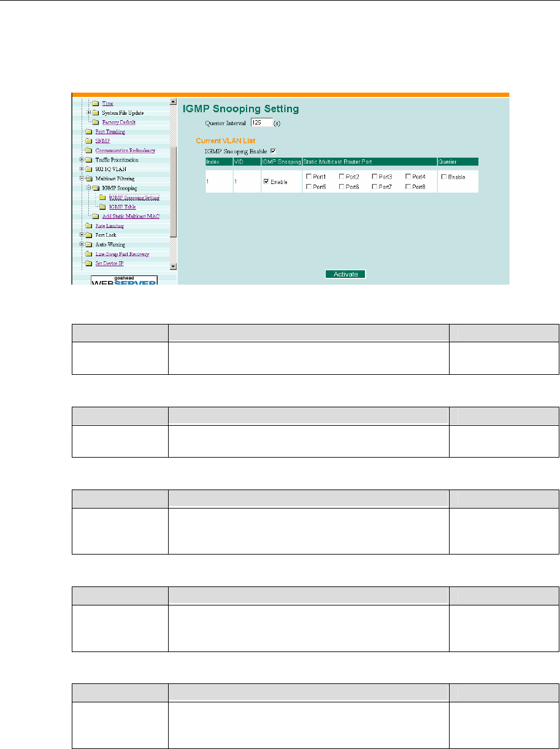Open the Factory Default link
The image size is (560, 749).
(118, 122)
